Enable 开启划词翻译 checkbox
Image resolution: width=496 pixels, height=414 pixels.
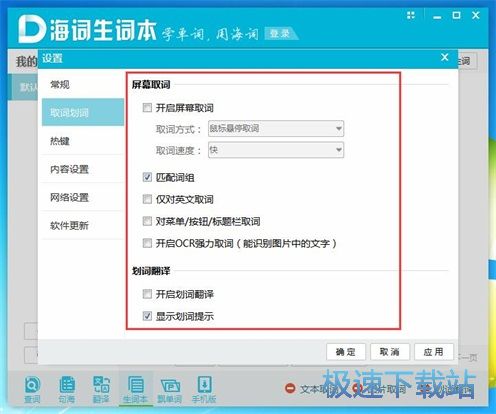[x=147, y=294]
